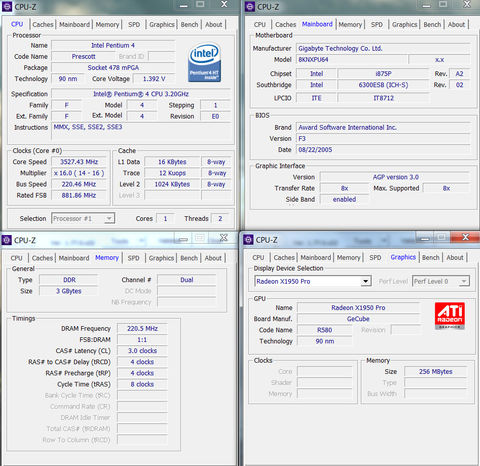The image size is (480, 466).
Task: Click the Chipset value i875P
Action: pyautogui.click(x=383, y=74)
